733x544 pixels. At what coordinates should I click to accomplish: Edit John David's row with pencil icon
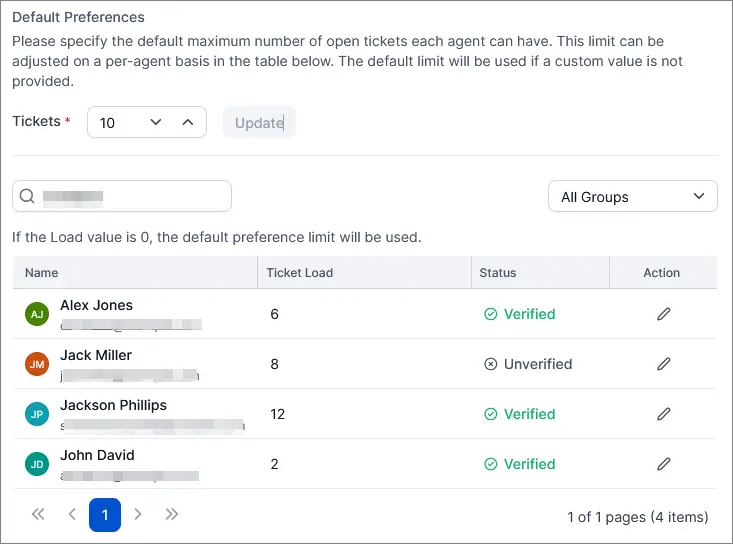click(x=663, y=464)
